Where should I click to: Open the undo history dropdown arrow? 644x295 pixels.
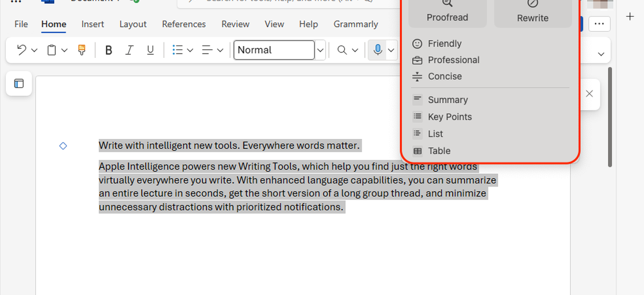click(x=34, y=50)
